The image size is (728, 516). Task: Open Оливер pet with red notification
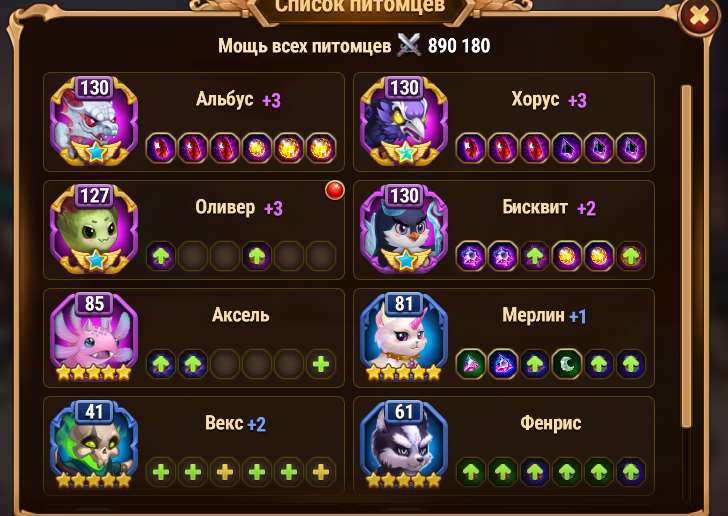click(x=94, y=229)
